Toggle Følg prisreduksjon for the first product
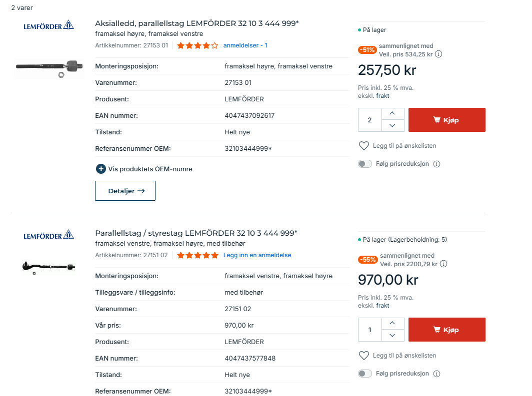 pos(365,164)
